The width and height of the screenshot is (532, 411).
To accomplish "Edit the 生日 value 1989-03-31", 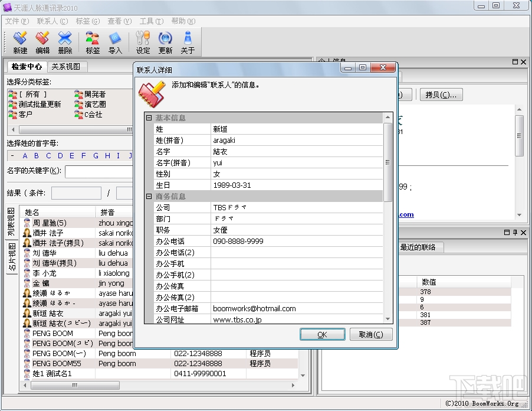I will point(297,185).
